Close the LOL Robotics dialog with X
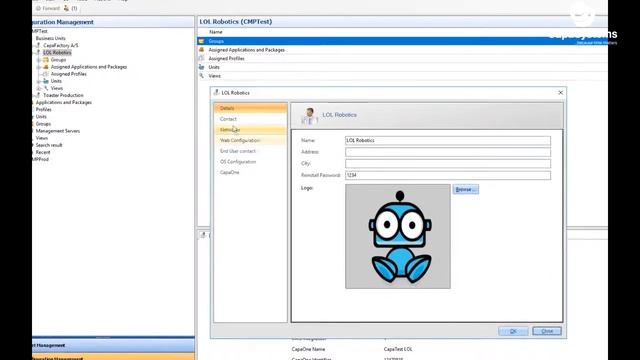This screenshot has height=360, width=640. [x=560, y=93]
